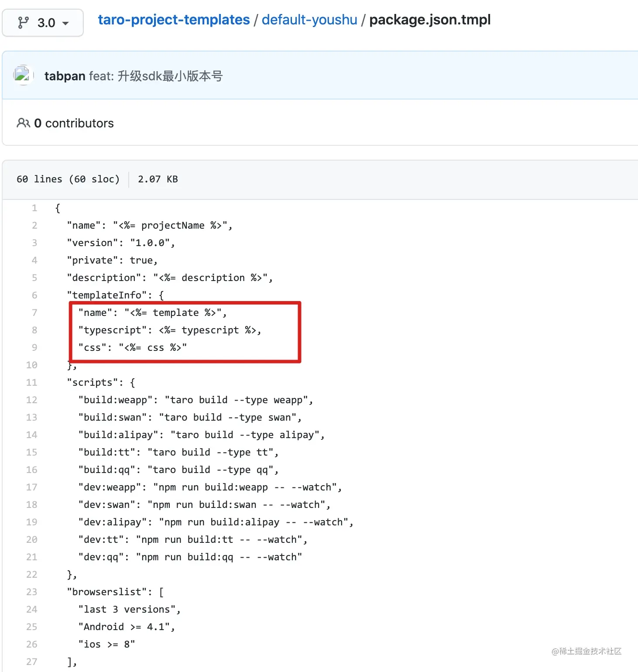Open the 3.0 branch selector dropdown
Screen dimensions: 638x672
pos(43,23)
